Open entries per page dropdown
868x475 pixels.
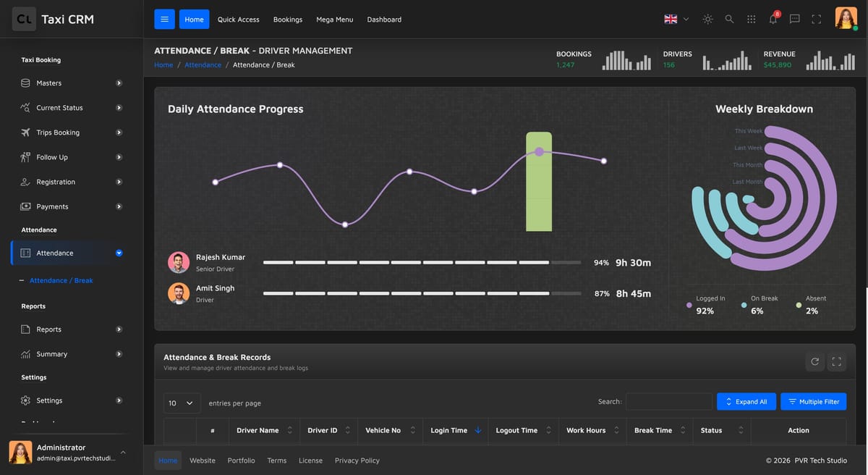click(182, 403)
